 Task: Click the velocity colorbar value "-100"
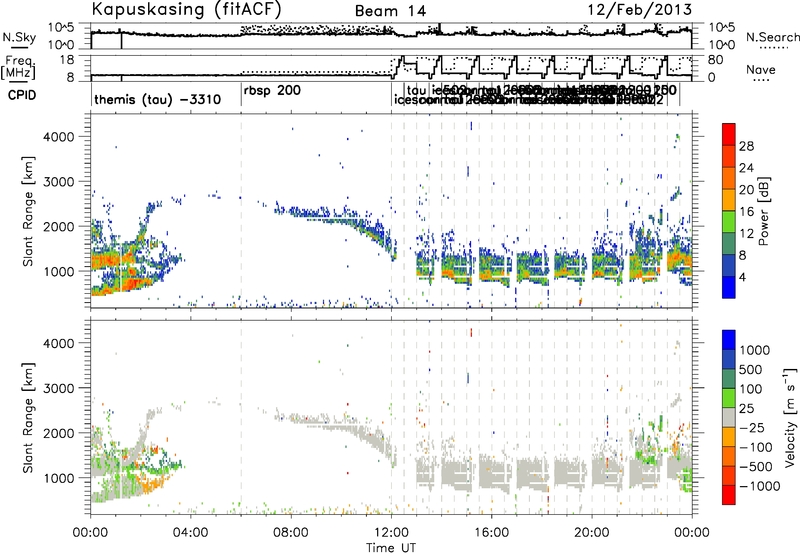click(x=756, y=447)
